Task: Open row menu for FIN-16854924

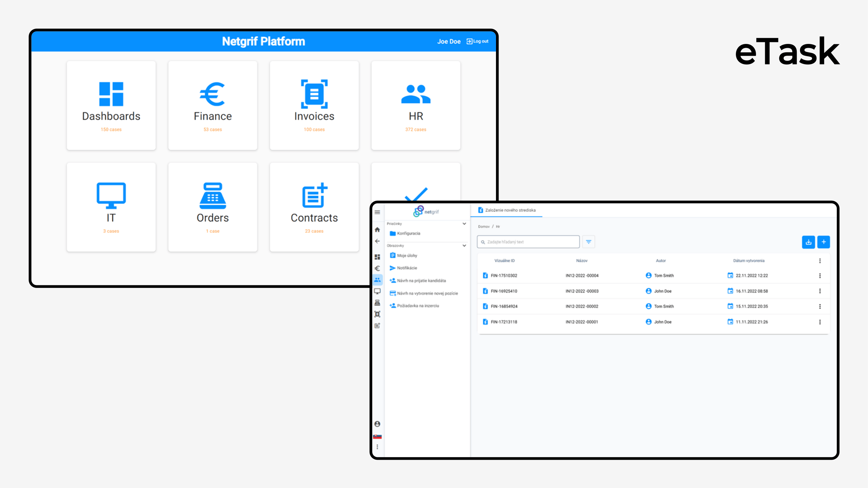Action: 820,306
